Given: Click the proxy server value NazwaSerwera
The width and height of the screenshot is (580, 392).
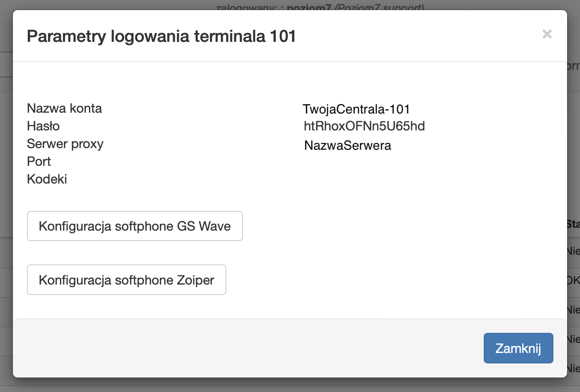Looking at the screenshot, I should [x=348, y=145].
